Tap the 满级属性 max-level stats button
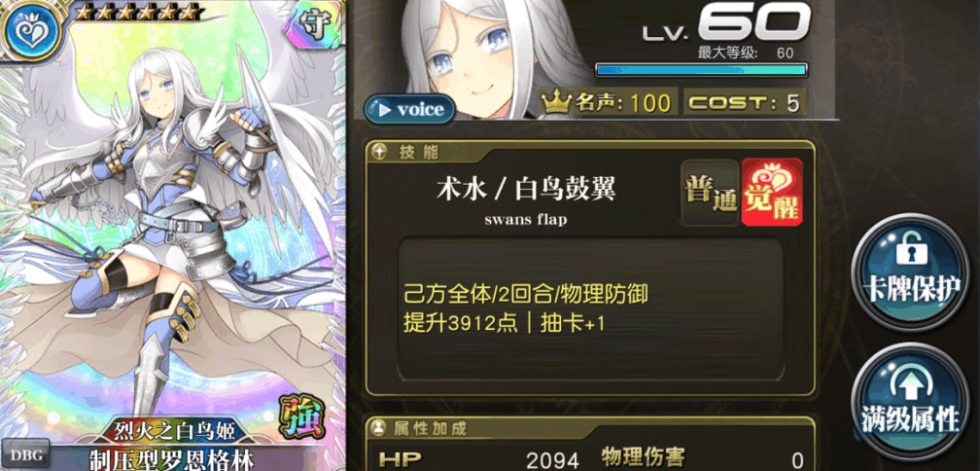 point(912,402)
